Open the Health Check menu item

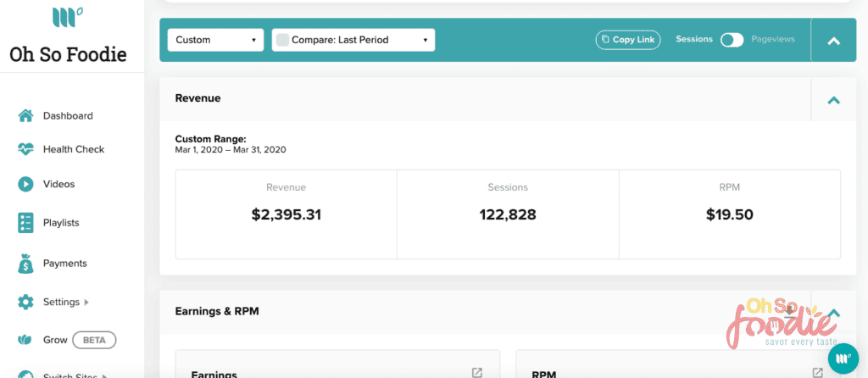74,149
